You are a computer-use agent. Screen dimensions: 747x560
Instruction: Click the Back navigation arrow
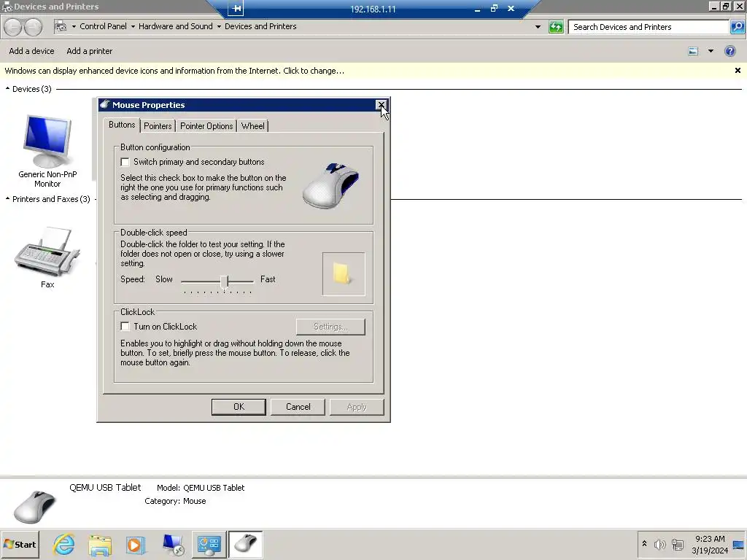[x=13, y=27]
